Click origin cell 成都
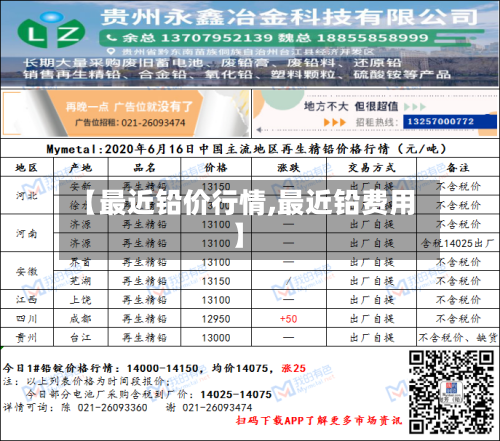500x441 pixels. [x=80, y=319]
